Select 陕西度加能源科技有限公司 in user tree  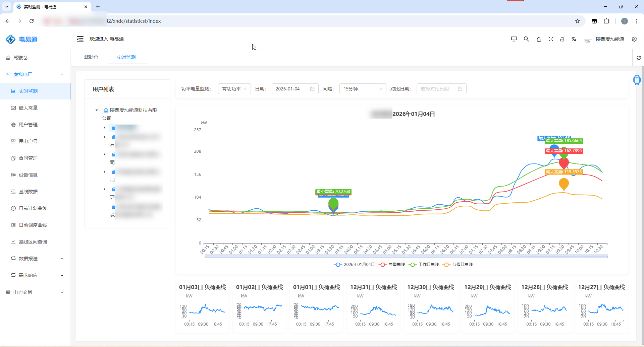[x=133, y=110]
